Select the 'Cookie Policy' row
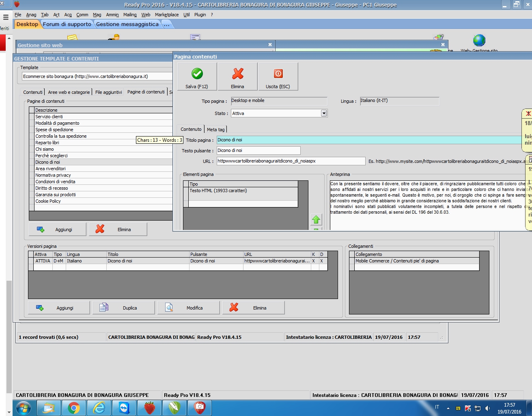The height and width of the screenshot is (416, 532). coord(103,201)
